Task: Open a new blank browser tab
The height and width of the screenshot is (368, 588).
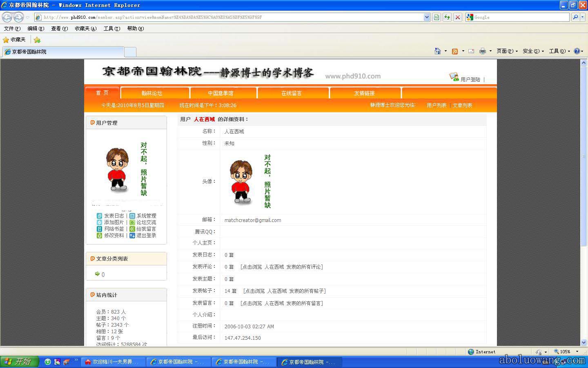Action: tap(130, 52)
